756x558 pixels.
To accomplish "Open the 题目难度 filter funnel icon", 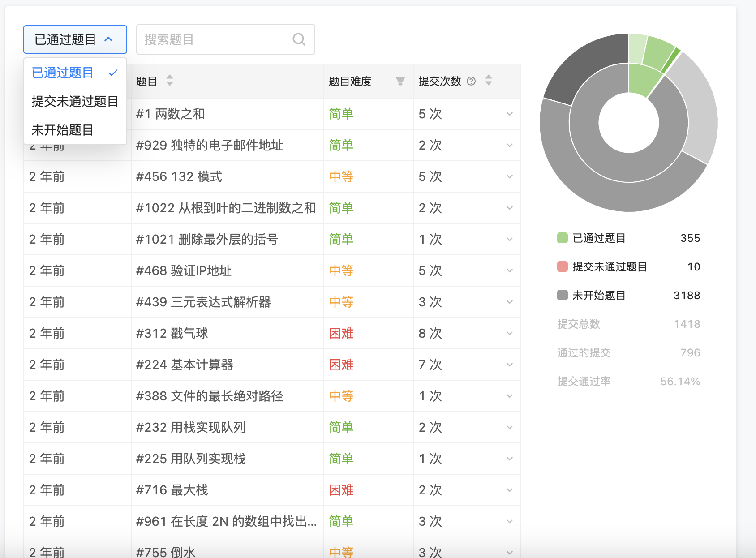I will pyautogui.click(x=400, y=81).
